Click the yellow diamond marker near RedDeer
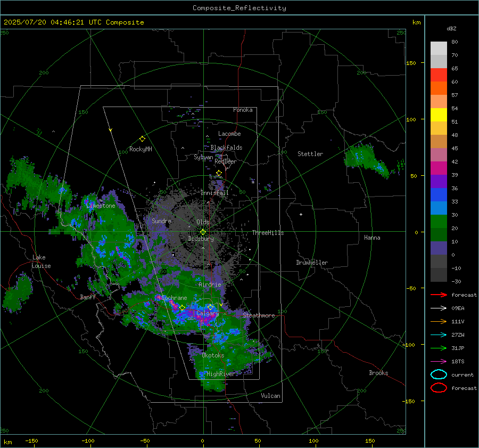 click(219, 173)
